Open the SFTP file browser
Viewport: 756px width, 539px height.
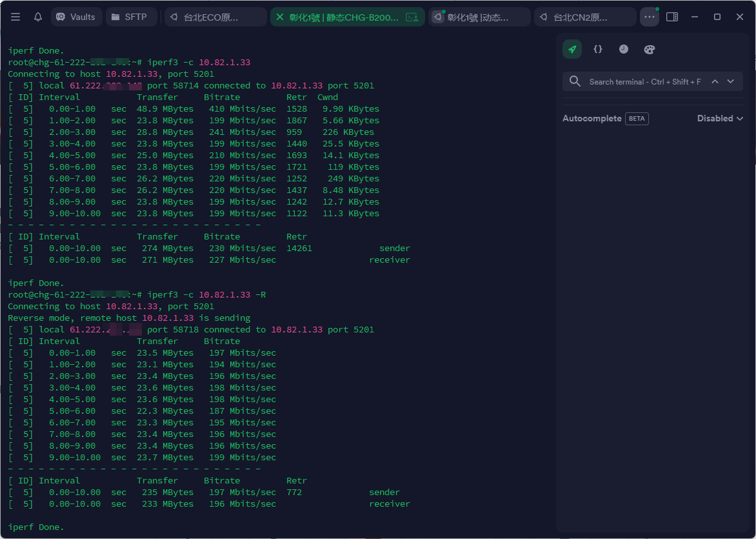(131, 17)
